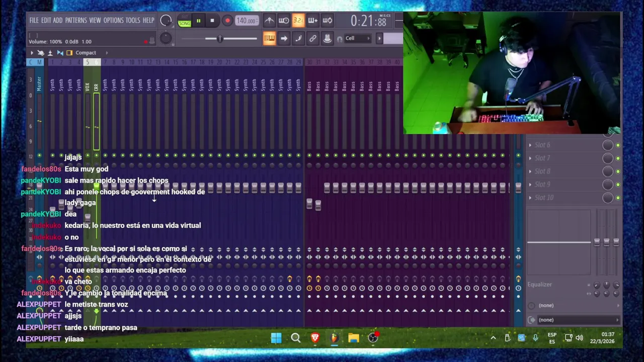
Task: Open the playlist view icon
Action: 269,39
